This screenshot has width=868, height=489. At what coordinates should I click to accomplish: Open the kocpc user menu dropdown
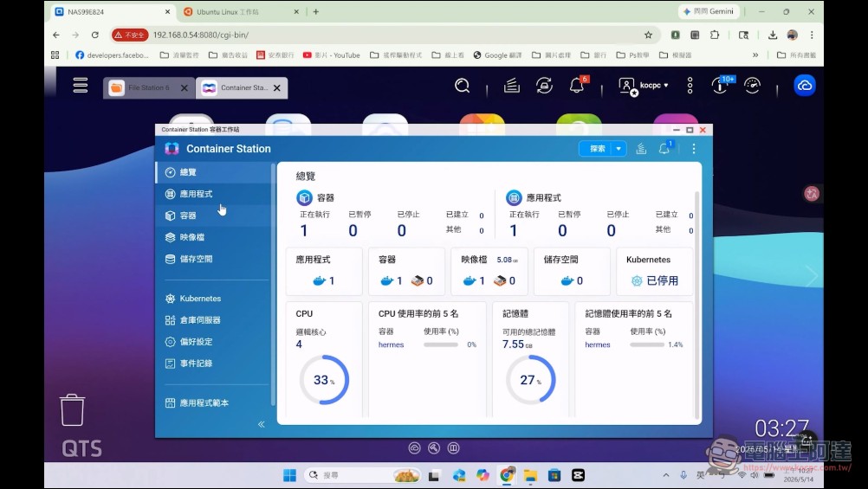point(644,86)
